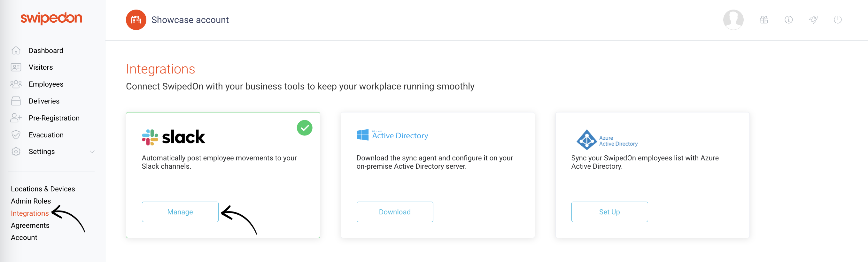
Task: Open Admin Roles
Action: 31,201
